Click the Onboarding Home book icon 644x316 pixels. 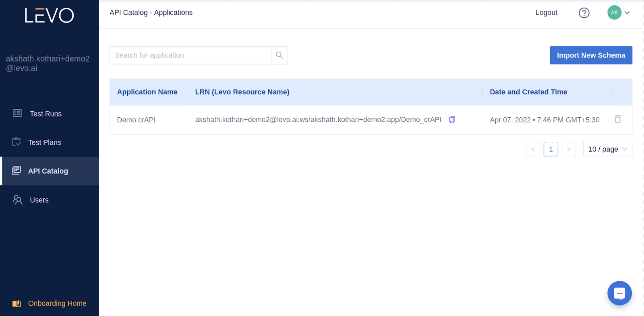coord(17,303)
